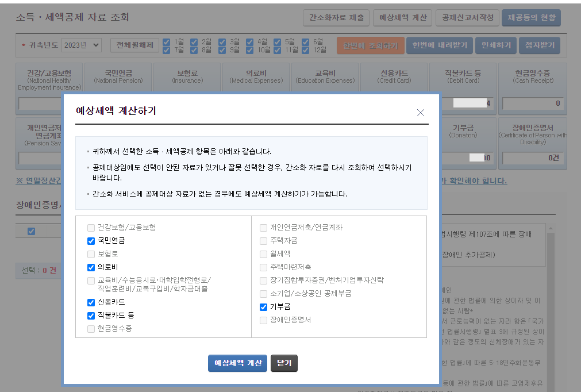Toggle the 현금영수증 checkbox in dialog

[91, 329]
